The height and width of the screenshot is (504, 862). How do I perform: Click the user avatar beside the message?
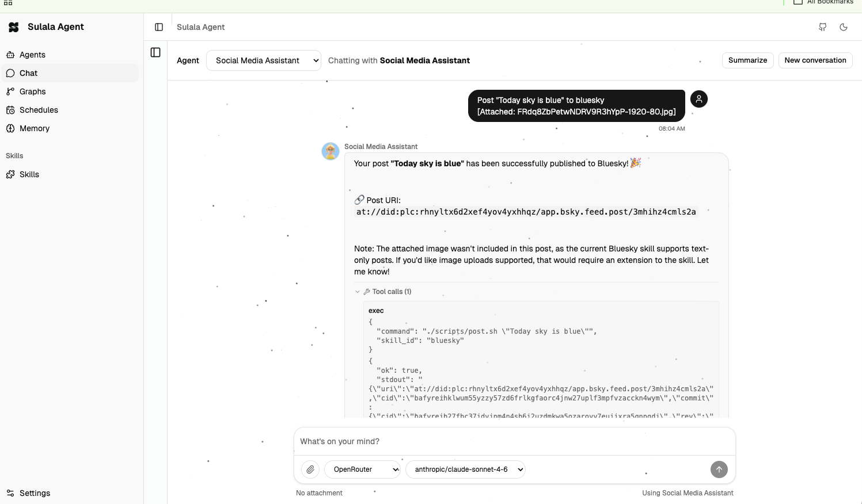click(x=699, y=99)
